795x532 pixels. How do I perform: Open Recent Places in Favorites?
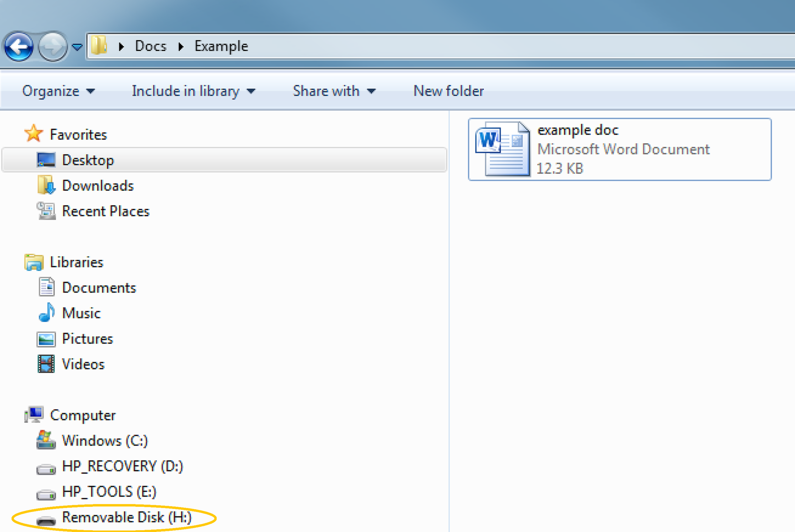coord(105,211)
